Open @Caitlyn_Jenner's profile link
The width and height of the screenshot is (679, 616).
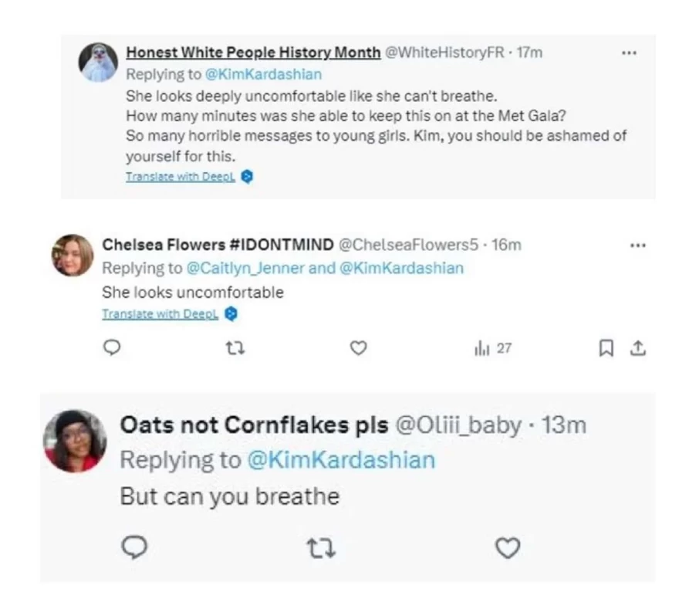coord(225,268)
